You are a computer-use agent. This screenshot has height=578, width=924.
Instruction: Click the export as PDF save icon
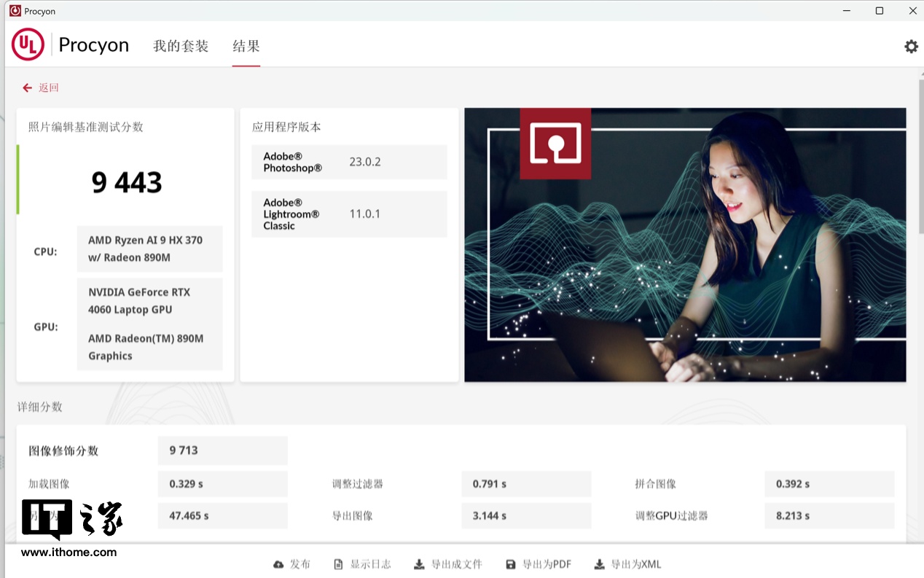510,565
